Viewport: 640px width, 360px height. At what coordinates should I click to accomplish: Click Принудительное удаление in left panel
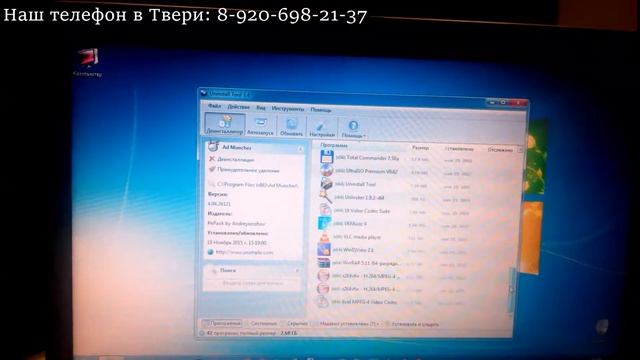click(248, 170)
